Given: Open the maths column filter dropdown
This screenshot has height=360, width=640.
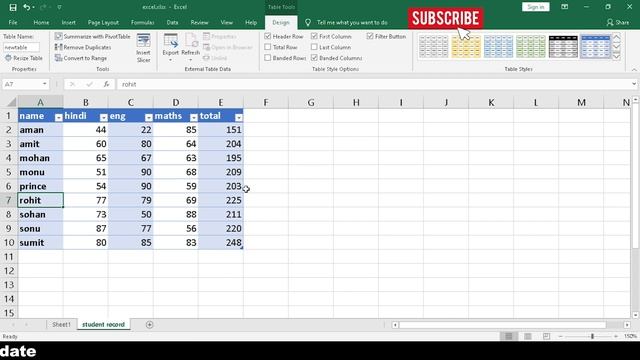Looking at the screenshot, I should click(x=193, y=118).
